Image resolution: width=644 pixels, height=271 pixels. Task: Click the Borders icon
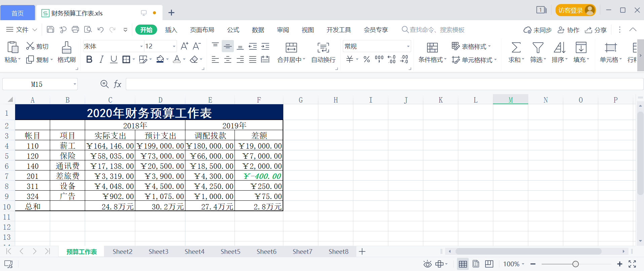point(127,60)
